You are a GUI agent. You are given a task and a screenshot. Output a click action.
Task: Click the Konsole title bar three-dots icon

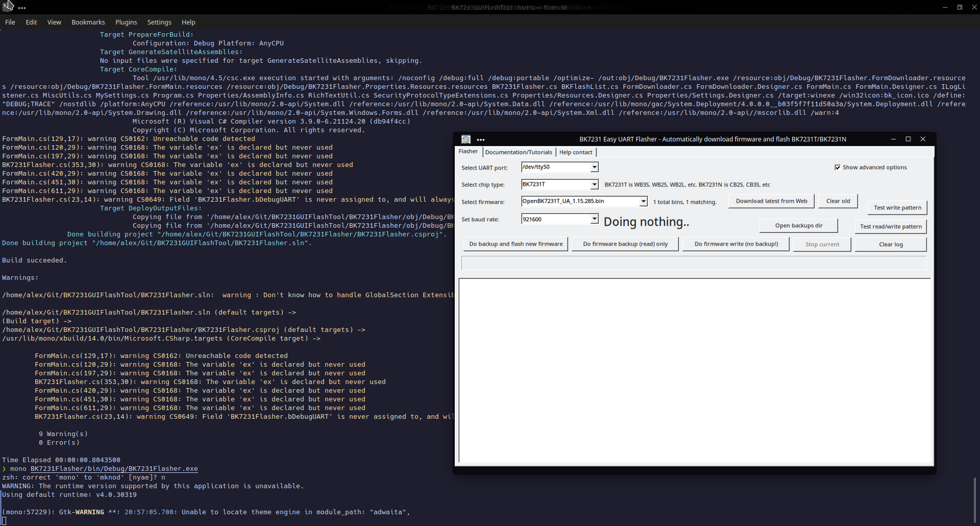[22, 8]
